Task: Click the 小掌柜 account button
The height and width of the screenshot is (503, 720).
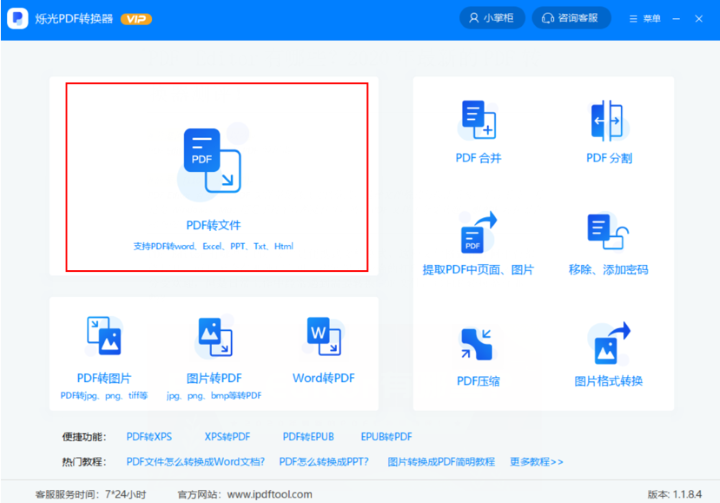Action: [491, 19]
